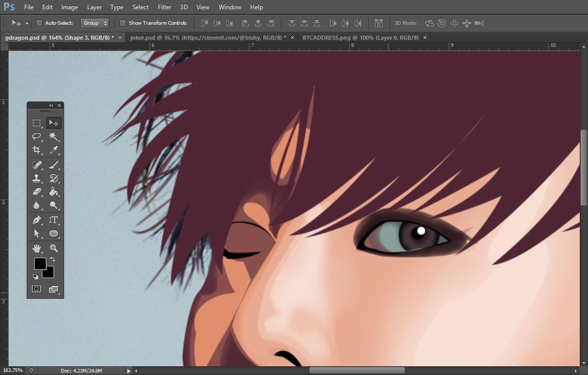
Task: Open the Move tool preset picker arrow
Action: click(x=27, y=23)
